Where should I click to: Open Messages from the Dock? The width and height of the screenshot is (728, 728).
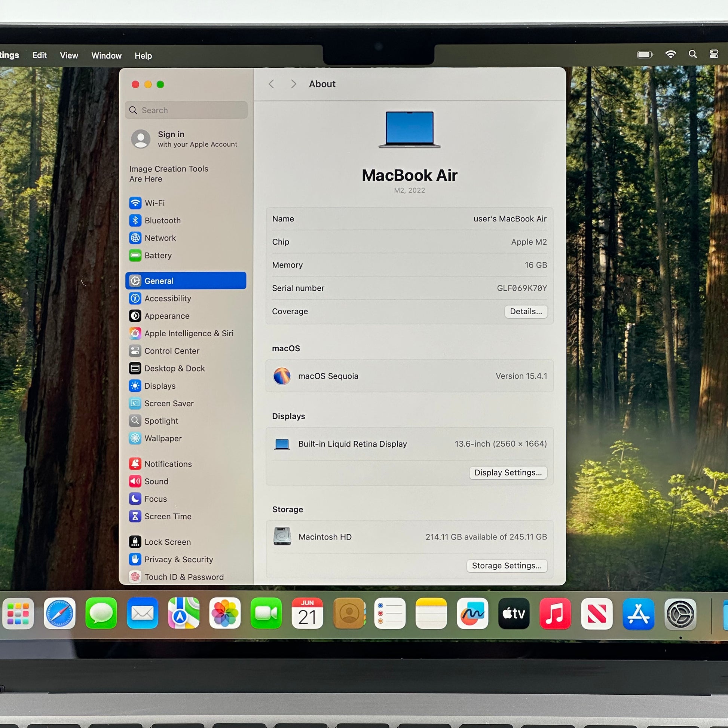coord(101,613)
